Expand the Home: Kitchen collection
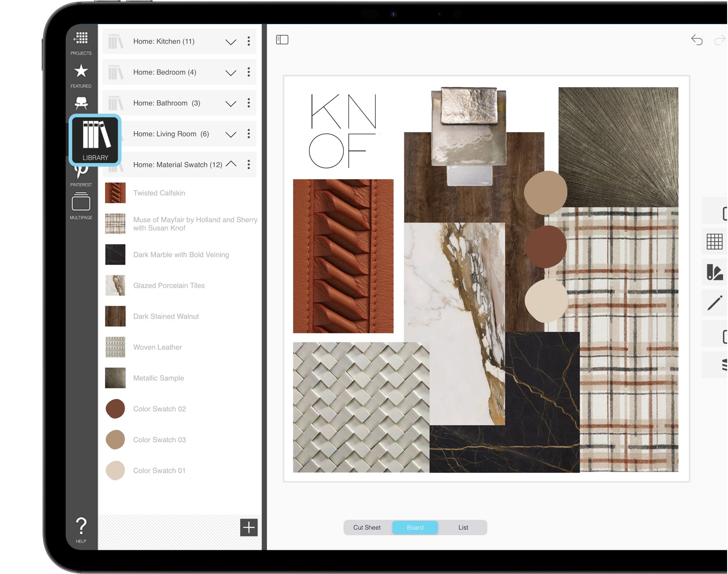Viewport: 728px width, 574px height. pyautogui.click(x=231, y=42)
